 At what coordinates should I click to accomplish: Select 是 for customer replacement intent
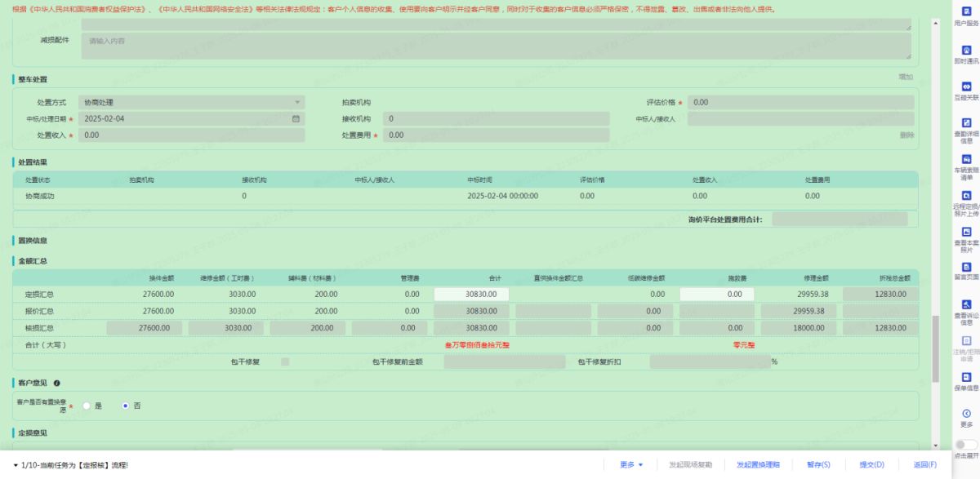click(x=86, y=406)
